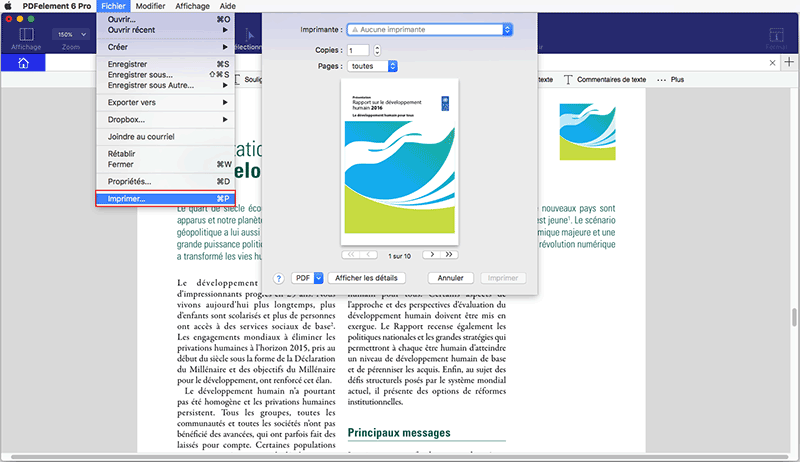Open the Modifier menu

[x=150, y=6]
